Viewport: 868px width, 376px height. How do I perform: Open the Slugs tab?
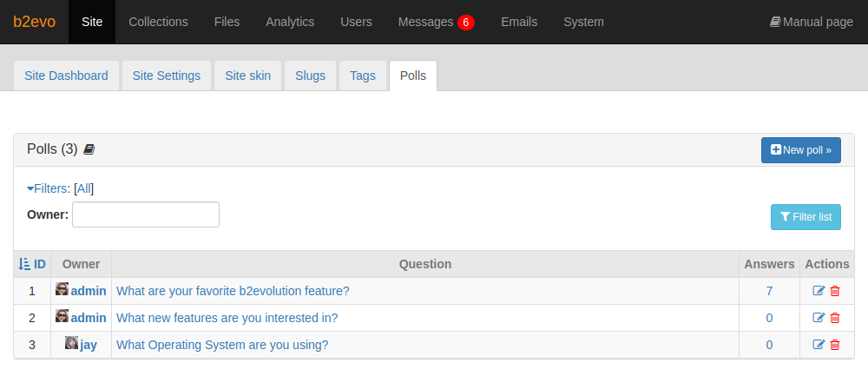(311, 76)
